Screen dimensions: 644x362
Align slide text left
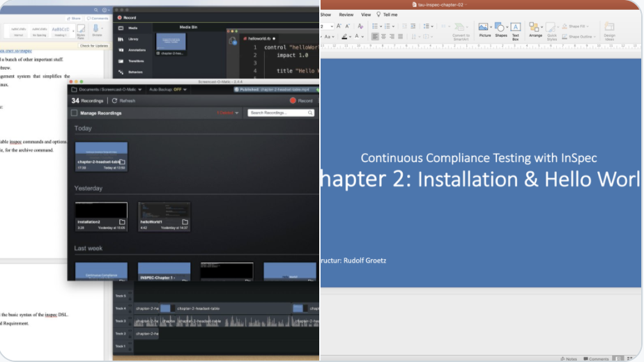coord(374,36)
